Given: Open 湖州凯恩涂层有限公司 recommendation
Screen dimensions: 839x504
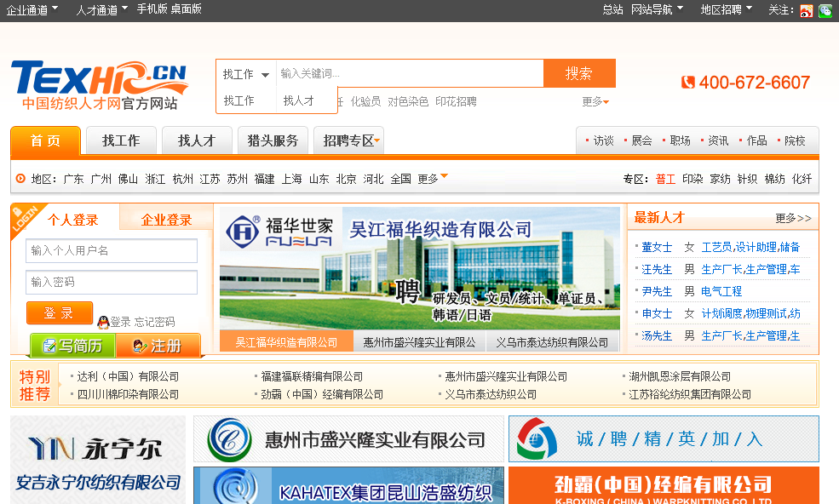Looking at the screenshot, I should (x=680, y=376).
